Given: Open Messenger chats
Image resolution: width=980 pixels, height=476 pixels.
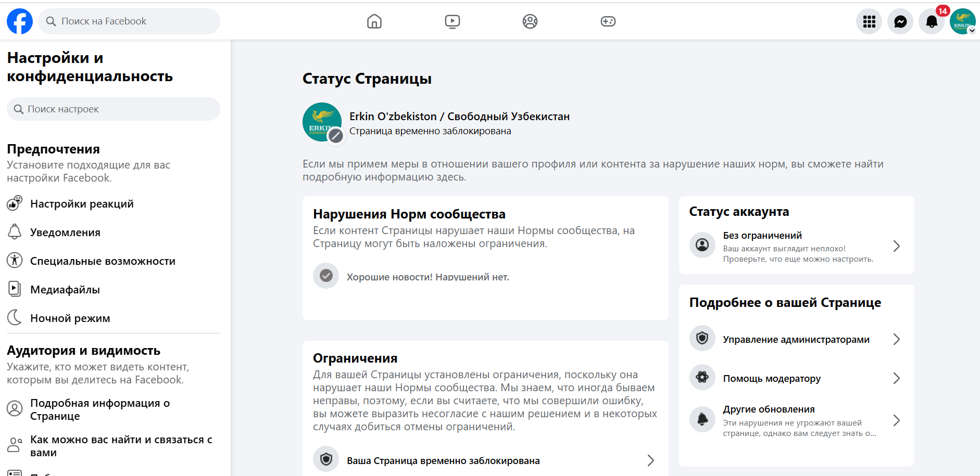Looking at the screenshot, I should [900, 21].
